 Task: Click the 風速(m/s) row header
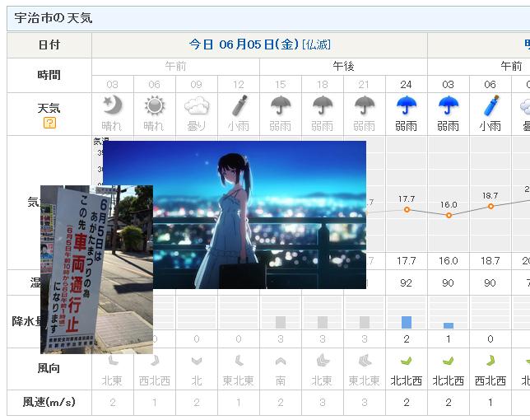[49, 402]
